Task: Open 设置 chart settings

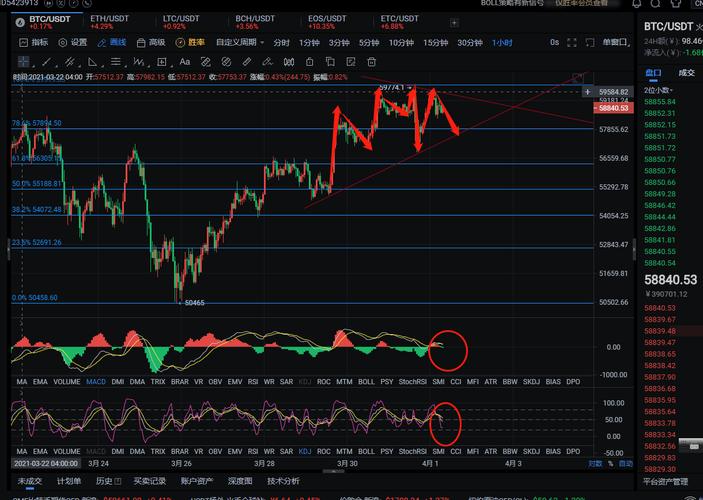Action: pyautogui.click(x=72, y=43)
